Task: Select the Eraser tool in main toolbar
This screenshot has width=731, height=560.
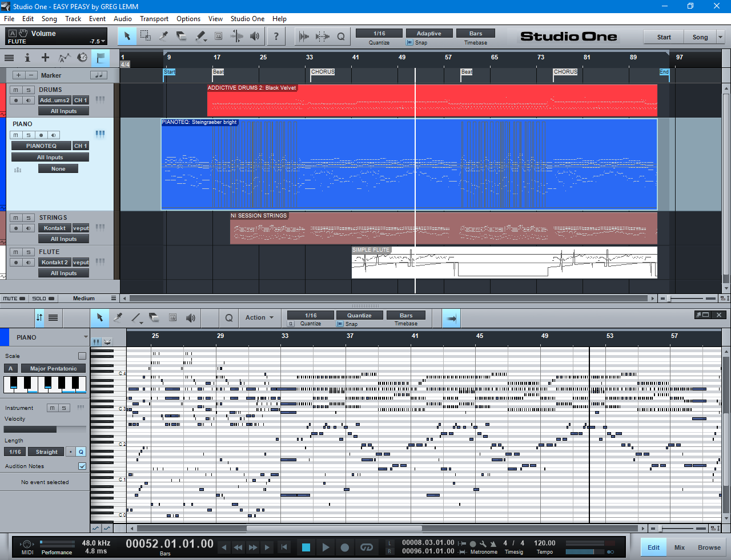Action: point(182,37)
